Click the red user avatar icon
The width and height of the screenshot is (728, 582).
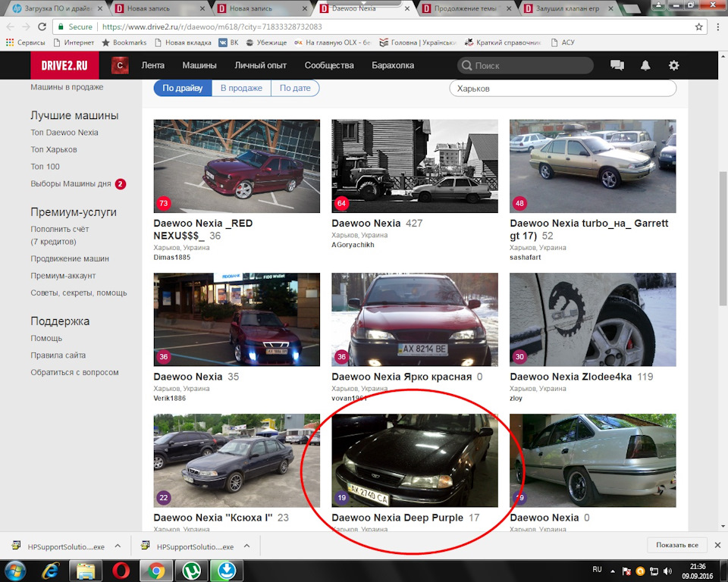[120, 65]
